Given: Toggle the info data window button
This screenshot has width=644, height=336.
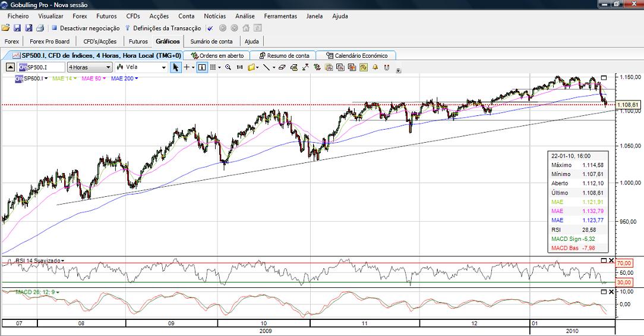Looking at the screenshot, I should click(202, 67).
